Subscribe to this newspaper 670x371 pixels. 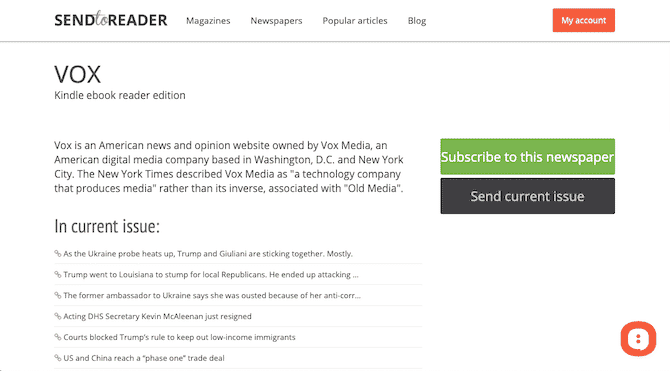pos(528,156)
